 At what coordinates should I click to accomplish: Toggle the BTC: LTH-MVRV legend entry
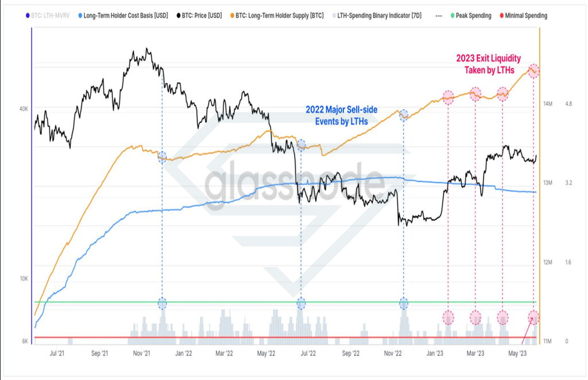48,15
